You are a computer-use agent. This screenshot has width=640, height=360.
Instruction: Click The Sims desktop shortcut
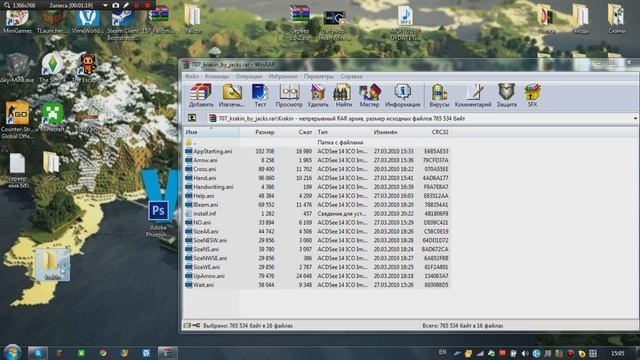pos(52,68)
